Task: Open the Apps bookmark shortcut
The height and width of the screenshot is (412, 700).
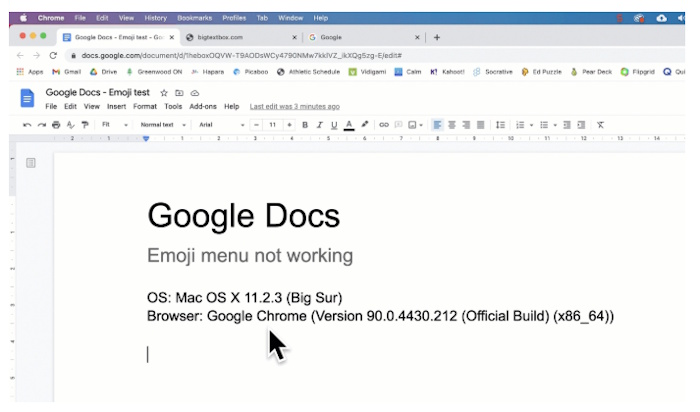Action: tap(30, 72)
